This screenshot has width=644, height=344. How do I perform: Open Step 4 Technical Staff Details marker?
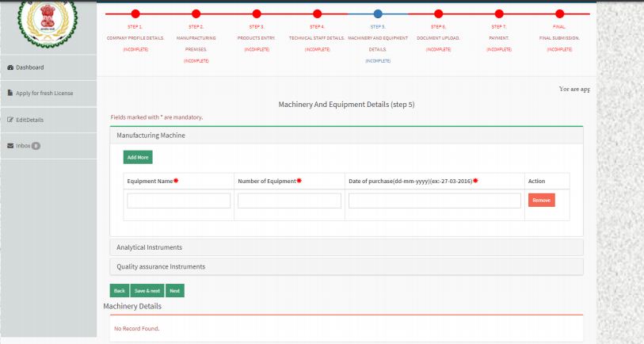pyautogui.click(x=317, y=14)
